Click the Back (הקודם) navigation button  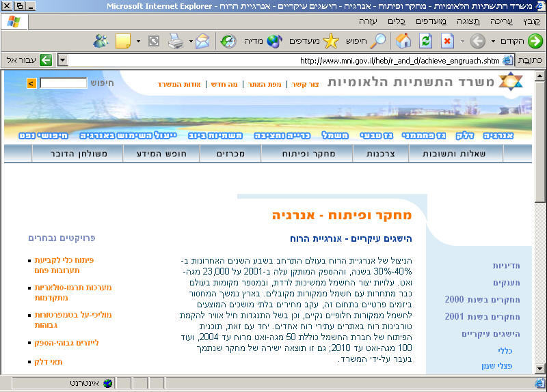point(525,41)
